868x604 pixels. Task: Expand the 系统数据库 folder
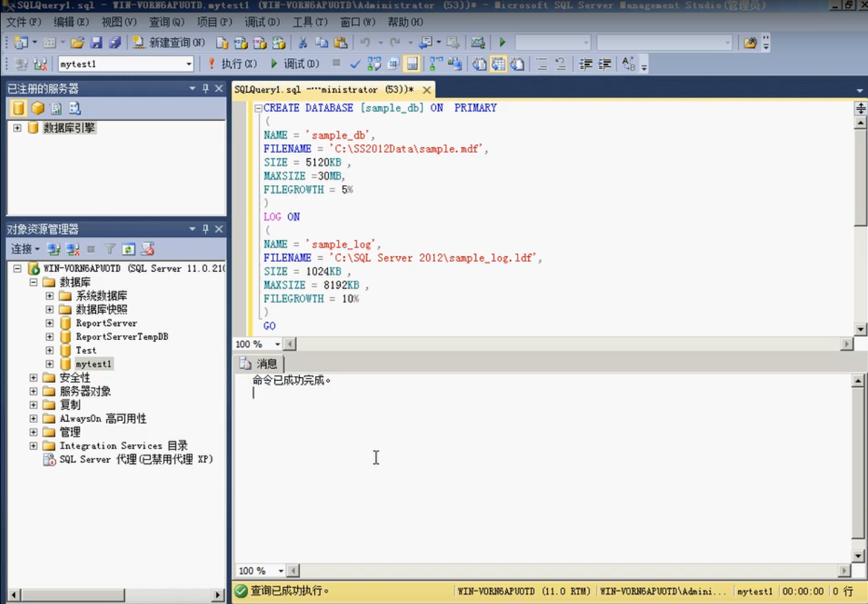pyautogui.click(x=50, y=296)
